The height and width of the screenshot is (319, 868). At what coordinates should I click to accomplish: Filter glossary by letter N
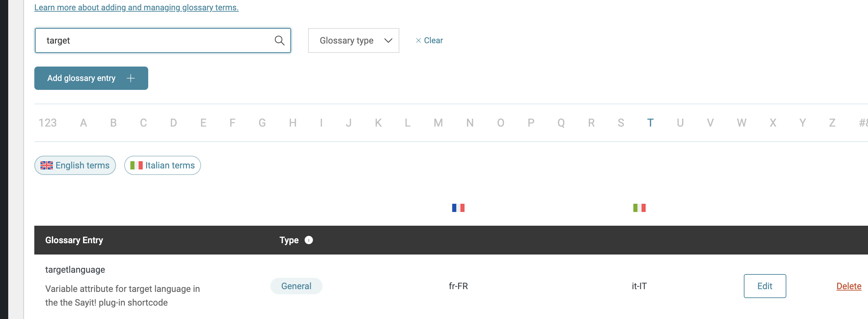470,123
